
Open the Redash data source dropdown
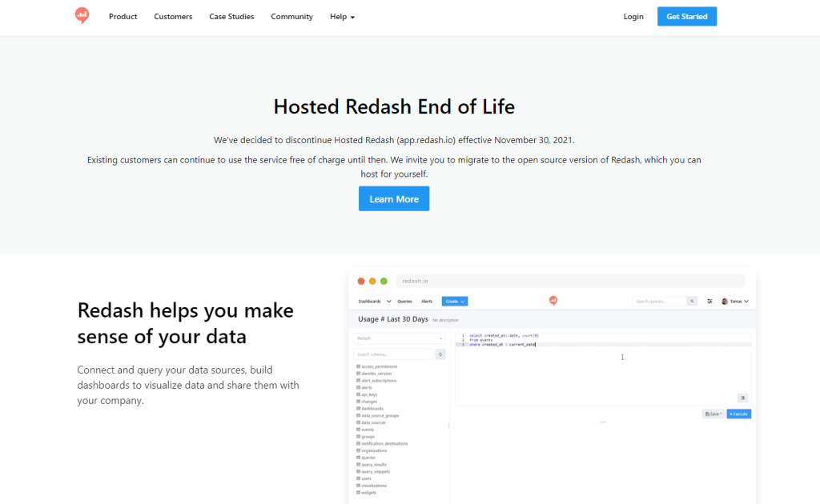pos(400,338)
